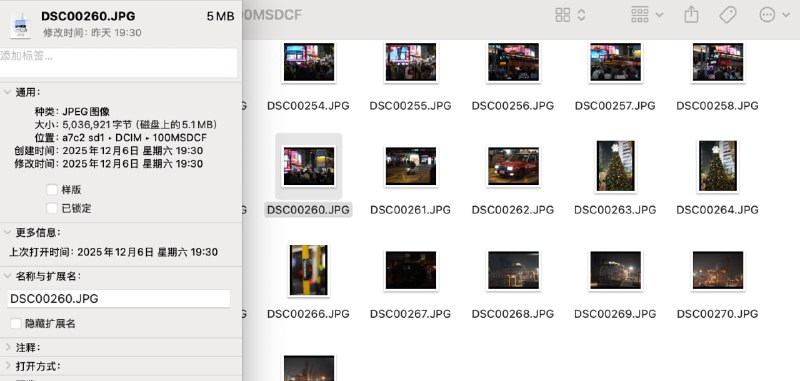Enable the 已锁定 checkbox
800x381 pixels.
pos(52,208)
